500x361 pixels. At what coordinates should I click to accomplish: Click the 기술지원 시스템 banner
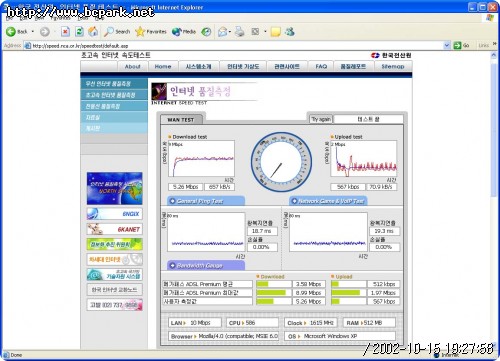click(114, 274)
